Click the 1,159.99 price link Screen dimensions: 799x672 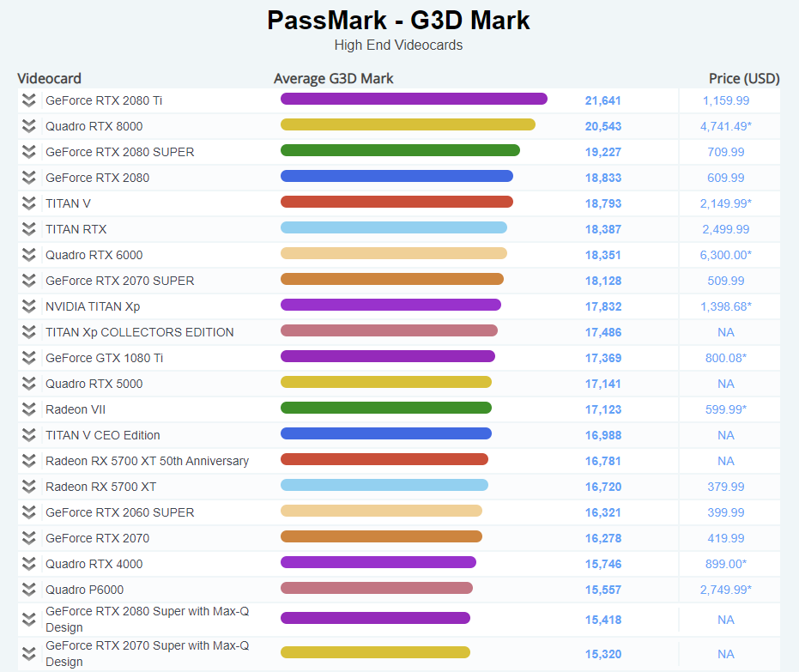pos(726,100)
